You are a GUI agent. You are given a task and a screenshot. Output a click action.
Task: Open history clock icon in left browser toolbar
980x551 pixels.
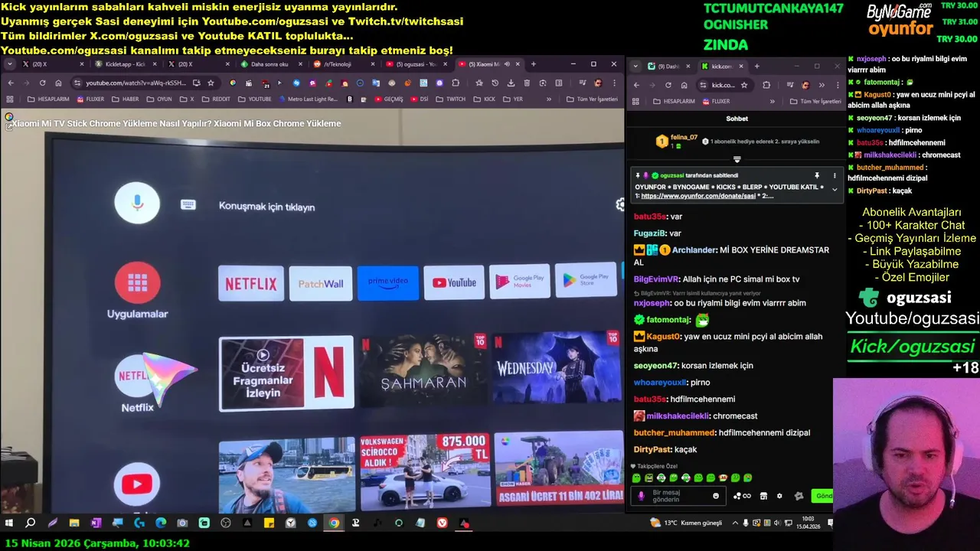(x=495, y=83)
